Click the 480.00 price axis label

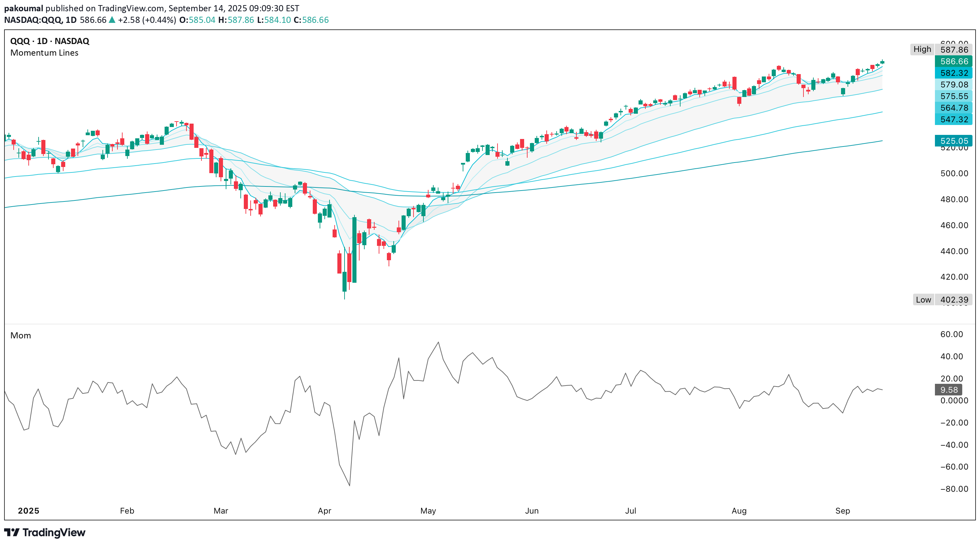(x=954, y=199)
